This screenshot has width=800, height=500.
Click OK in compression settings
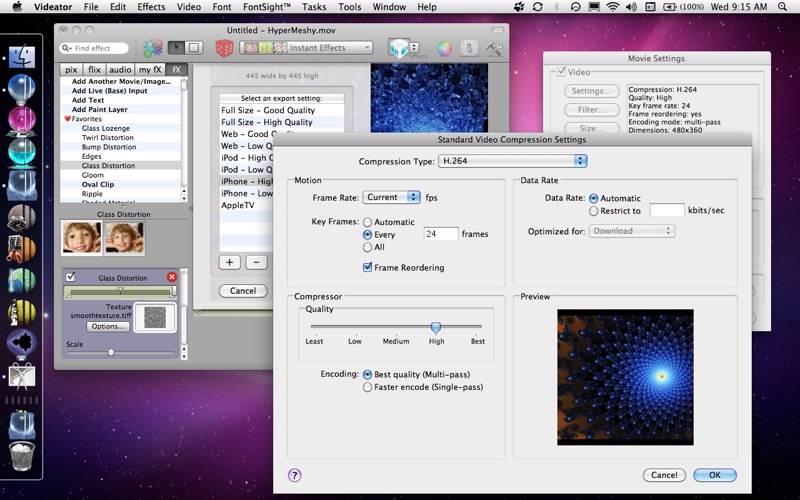pyautogui.click(x=715, y=475)
